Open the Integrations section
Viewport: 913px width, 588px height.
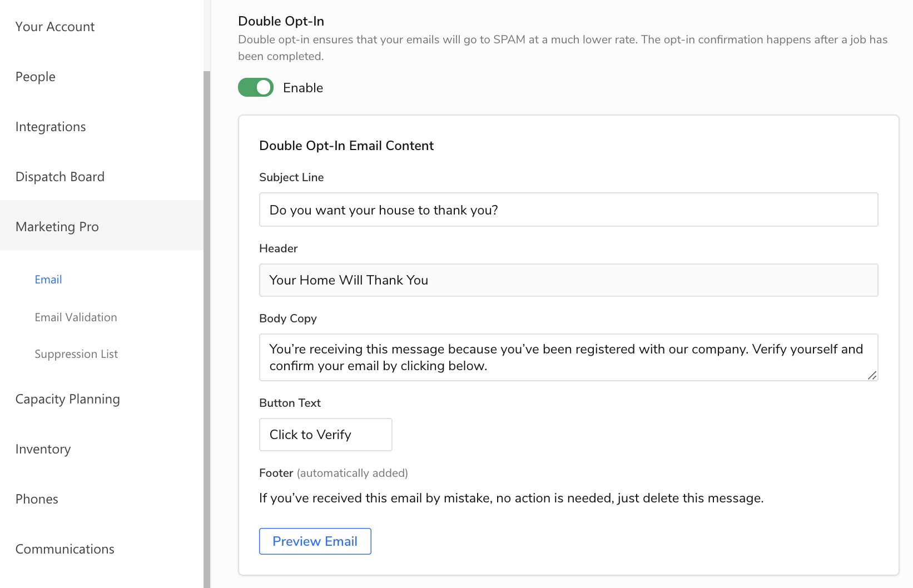(x=51, y=127)
